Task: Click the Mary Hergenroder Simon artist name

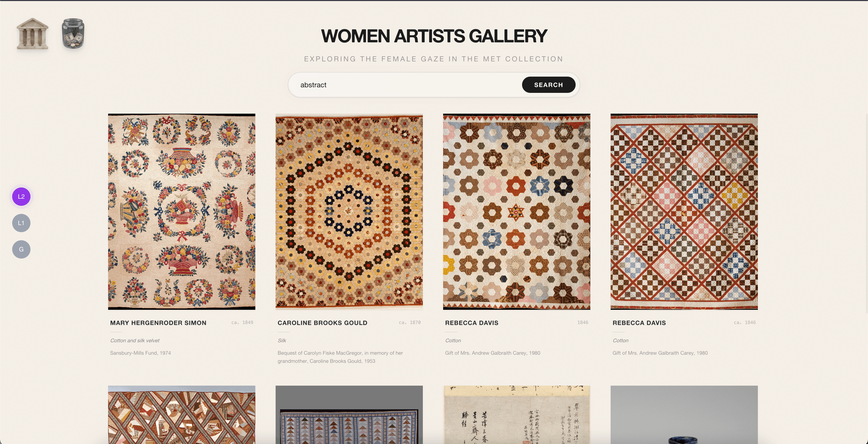Action: click(x=158, y=323)
